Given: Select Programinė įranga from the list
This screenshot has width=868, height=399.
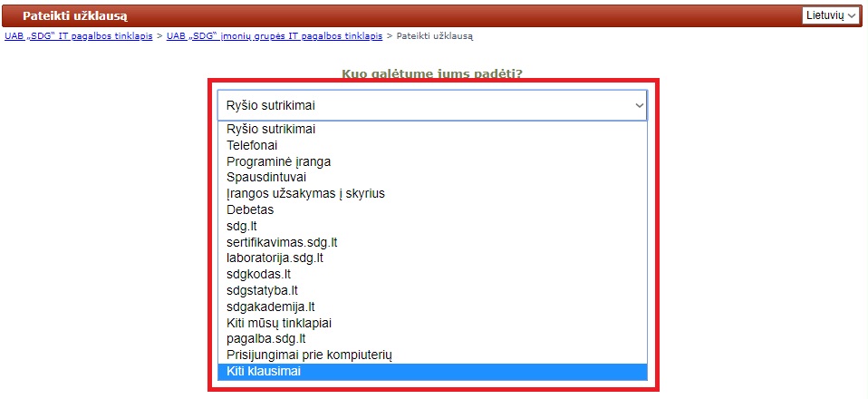Looking at the screenshot, I should tap(279, 161).
